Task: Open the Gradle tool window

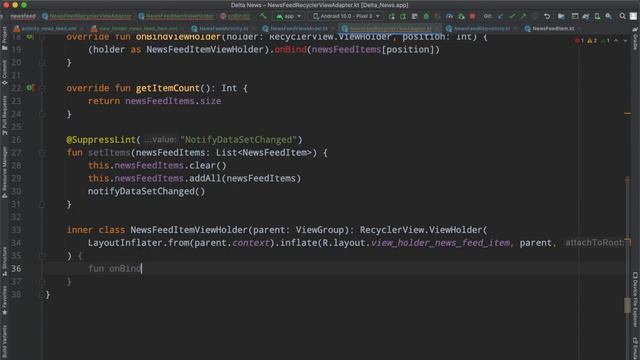Action: pyautogui.click(x=635, y=39)
